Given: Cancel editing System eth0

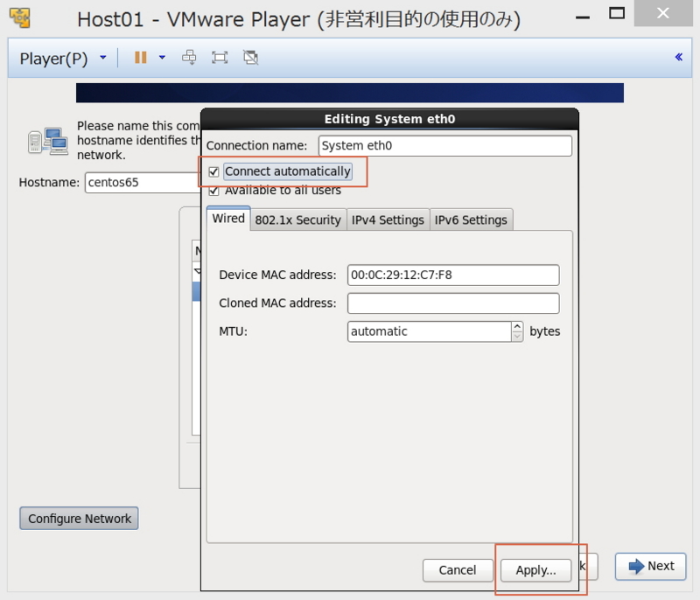Looking at the screenshot, I should tap(458, 570).
